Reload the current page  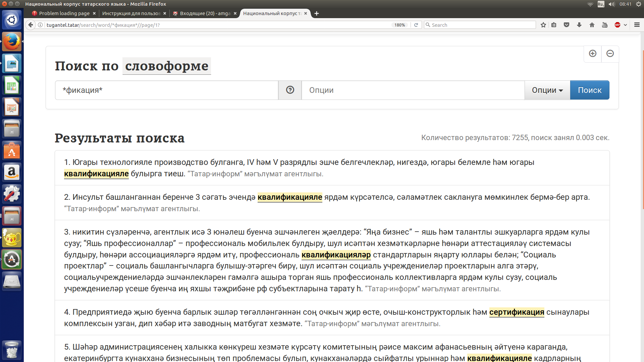416,25
